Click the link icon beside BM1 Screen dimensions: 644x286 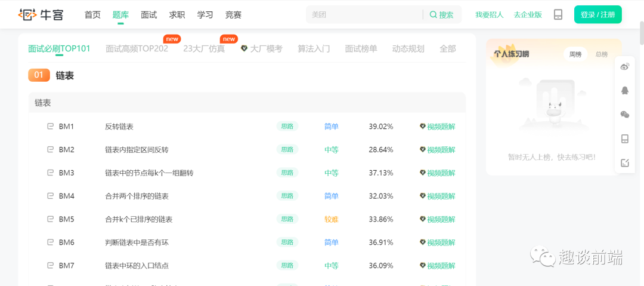[51, 127]
